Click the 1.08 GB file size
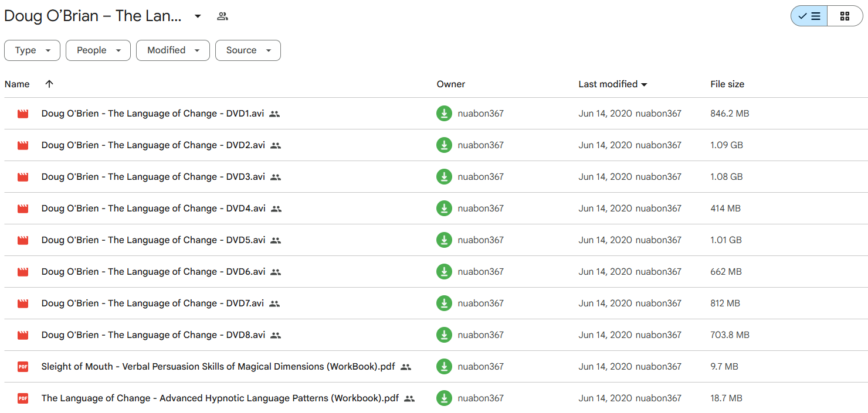Image resolution: width=868 pixels, height=413 pixels. [x=727, y=177]
